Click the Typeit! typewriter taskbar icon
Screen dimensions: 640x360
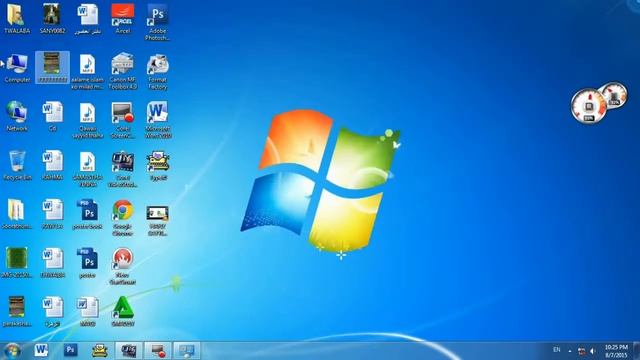point(100,350)
